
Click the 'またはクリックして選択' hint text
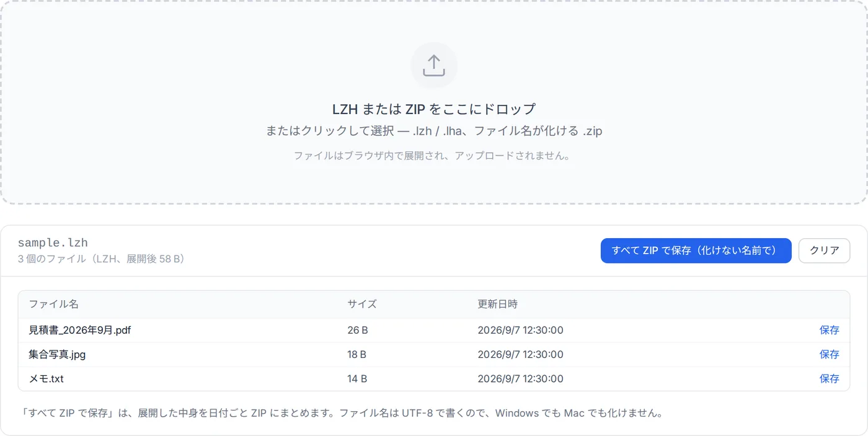point(434,131)
